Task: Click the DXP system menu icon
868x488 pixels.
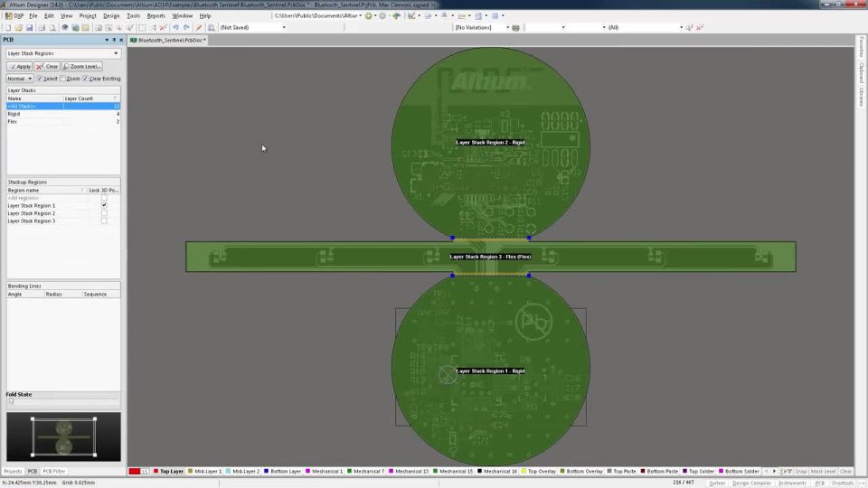Action: point(15,15)
